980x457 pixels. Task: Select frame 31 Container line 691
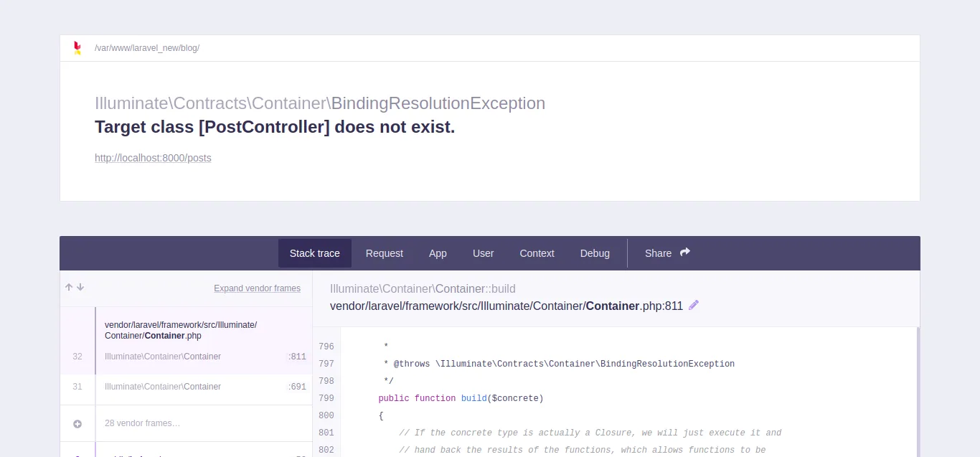[x=186, y=387]
